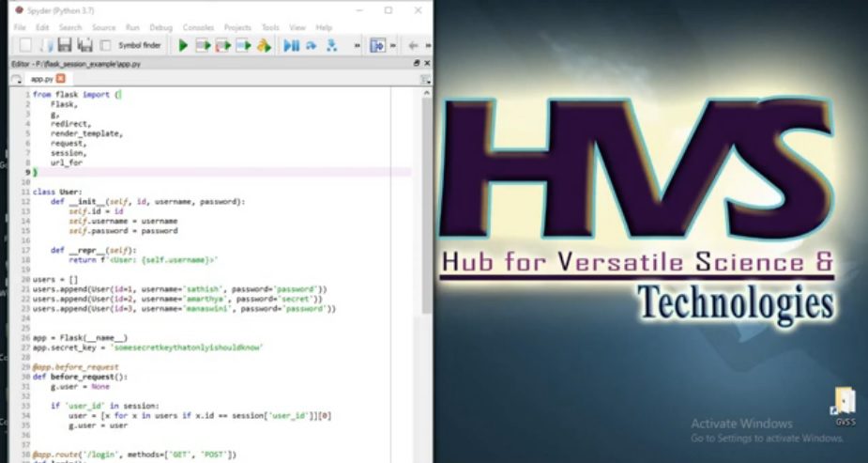Image resolution: width=868 pixels, height=463 pixels.
Task: Open the GVSS desktop shortcut
Action: point(845,407)
